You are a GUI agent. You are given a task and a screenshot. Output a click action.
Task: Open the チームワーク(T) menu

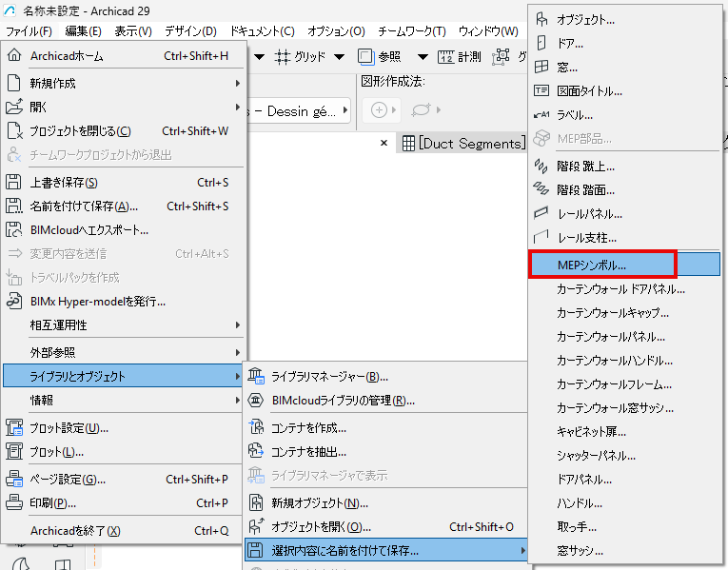(x=412, y=31)
